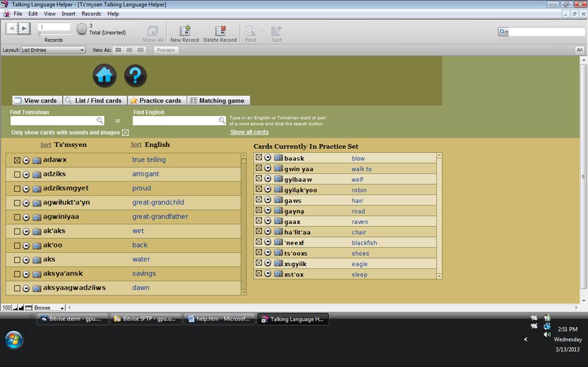588x367 pixels.
Task: Open Find toolbar dropdown arrow
Action: (x=262, y=31)
